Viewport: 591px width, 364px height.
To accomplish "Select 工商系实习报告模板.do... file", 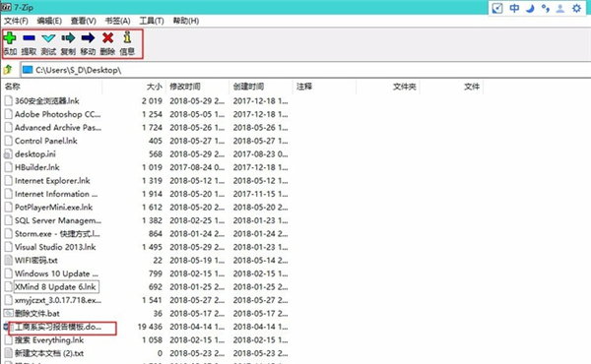I will coord(58,327).
